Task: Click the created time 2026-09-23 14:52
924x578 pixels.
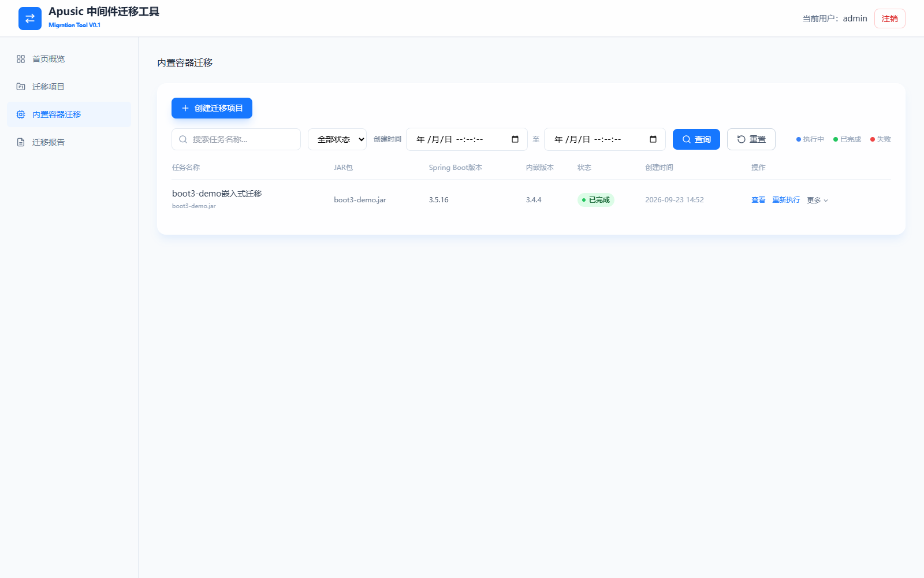Action: (675, 200)
